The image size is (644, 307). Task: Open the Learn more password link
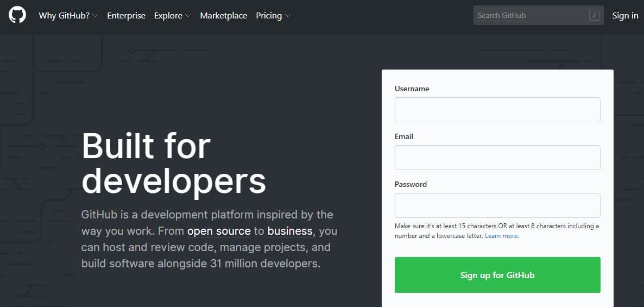coord(502,236)
